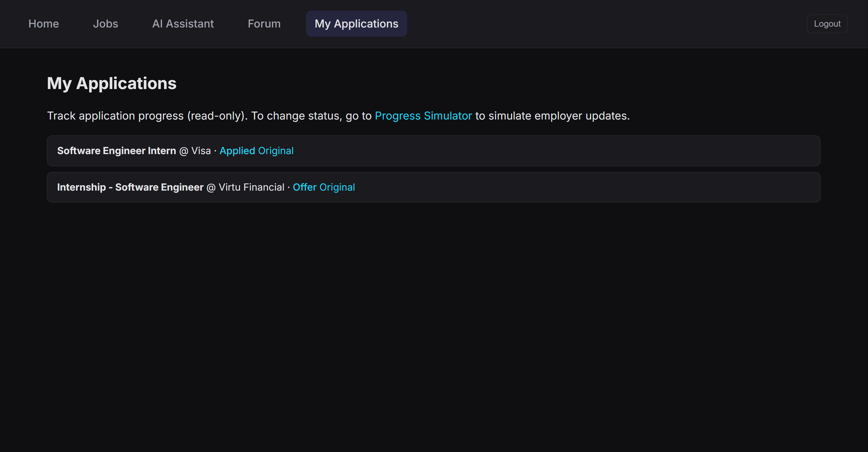Image resolution: width=868 pixels, height=452 pixels.
Task: Click the Visa company name
Action: click(201, 151)
